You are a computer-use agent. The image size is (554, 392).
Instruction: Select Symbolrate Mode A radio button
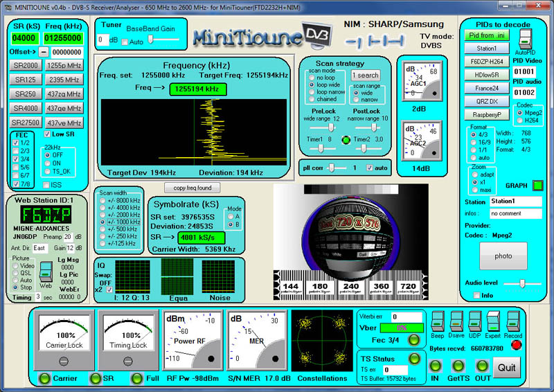tap(231, 216)
